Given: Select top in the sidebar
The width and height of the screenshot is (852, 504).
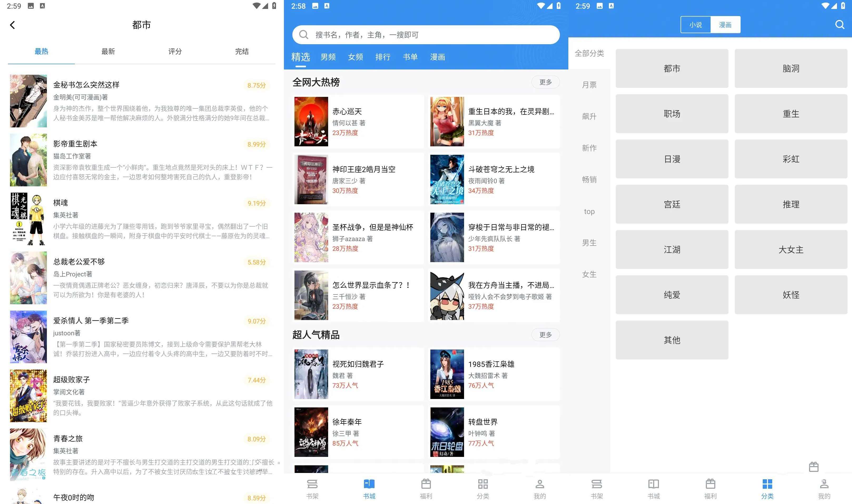Looking at the screenshot, I should [589, 211].
